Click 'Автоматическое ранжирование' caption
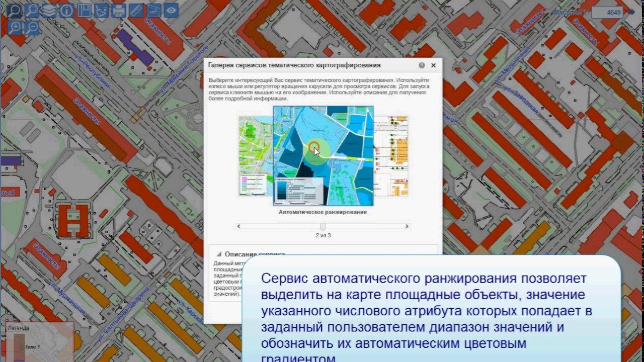The height and width of the screenshot is (362, 644). click(x=323, y=212)
